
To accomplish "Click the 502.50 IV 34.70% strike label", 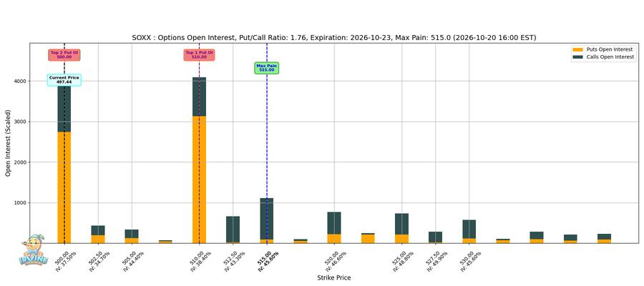I will click(99, 260).
